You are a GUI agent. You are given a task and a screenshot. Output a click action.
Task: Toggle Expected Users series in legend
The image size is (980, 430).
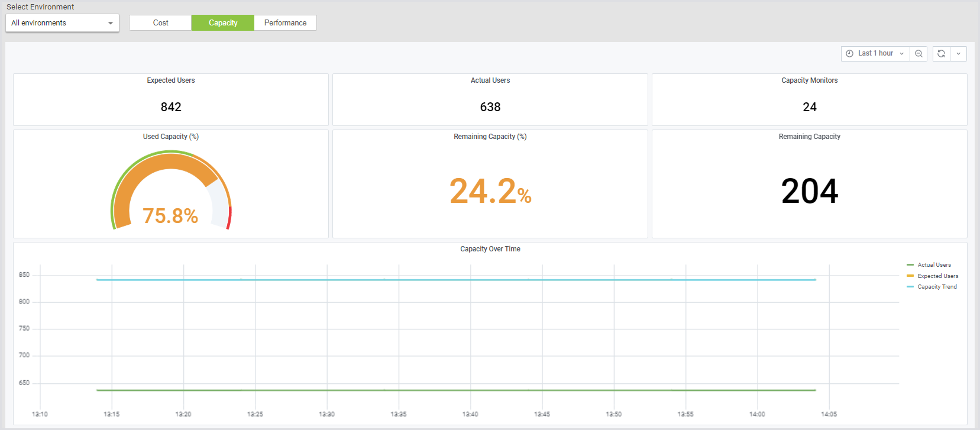(937, 276)
